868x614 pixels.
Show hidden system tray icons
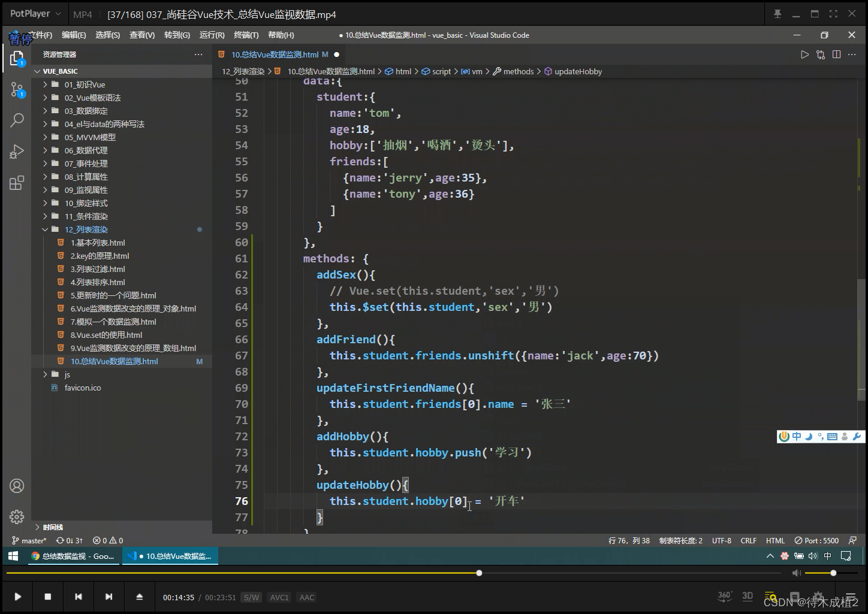[770, 556]
